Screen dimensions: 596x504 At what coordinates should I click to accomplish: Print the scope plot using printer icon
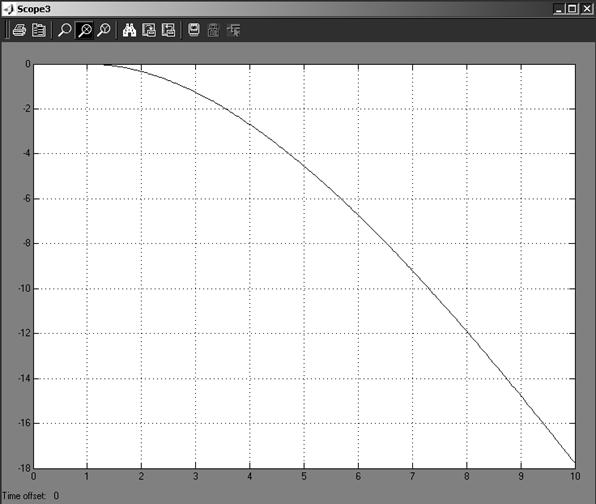(x=19, y=30)
